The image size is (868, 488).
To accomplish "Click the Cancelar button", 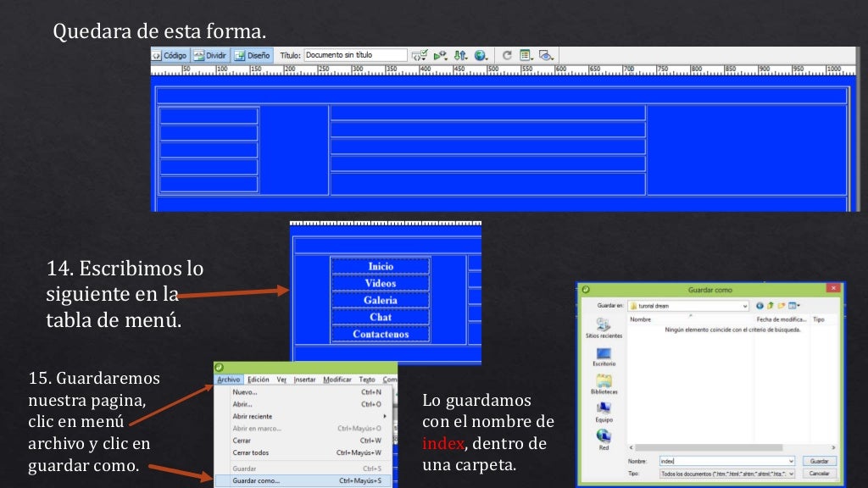I will (x=820, y=474).
